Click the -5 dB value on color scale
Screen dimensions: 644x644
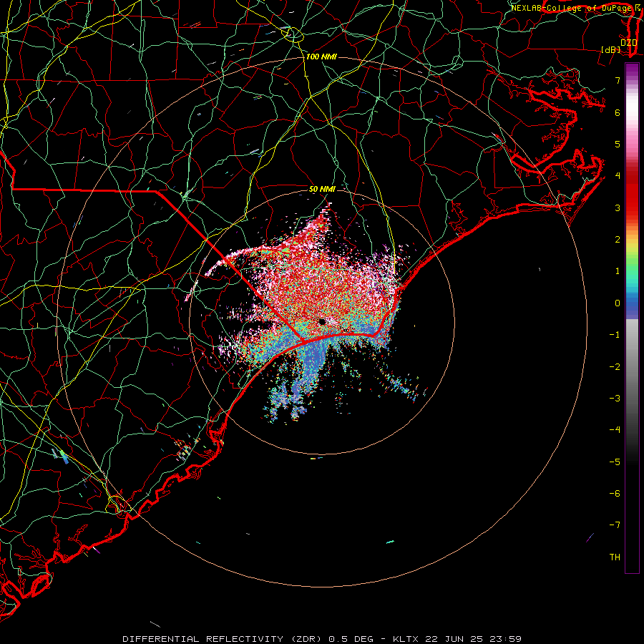[615, 462]
